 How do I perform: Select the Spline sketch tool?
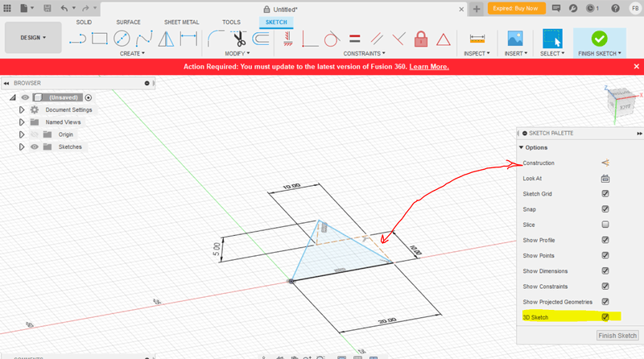[x=144, y=39]
